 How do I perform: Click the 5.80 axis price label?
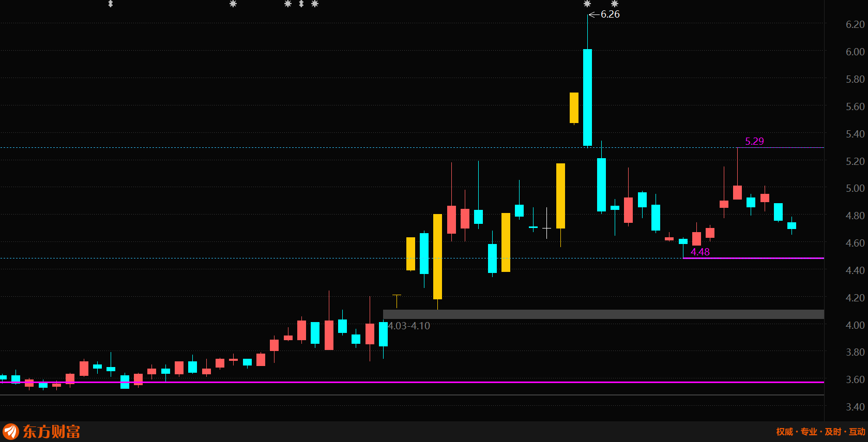click(855, 79)
